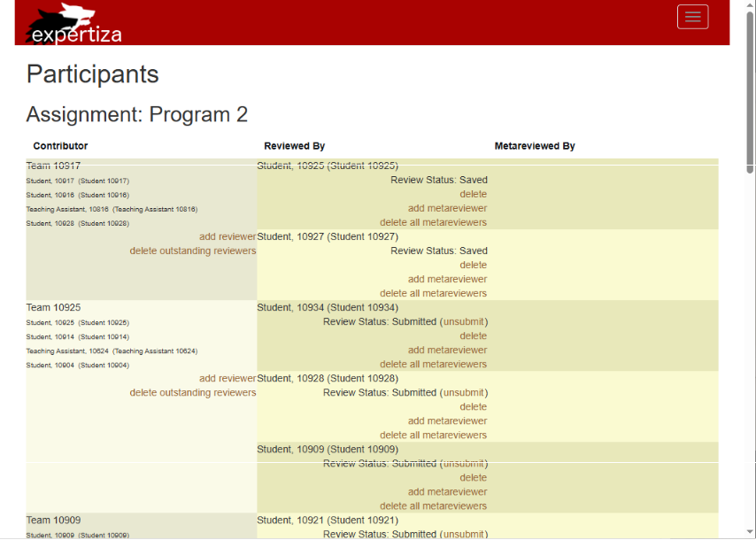Delete reviewer Student 10934
756x540 pixels.
(473, 336)
